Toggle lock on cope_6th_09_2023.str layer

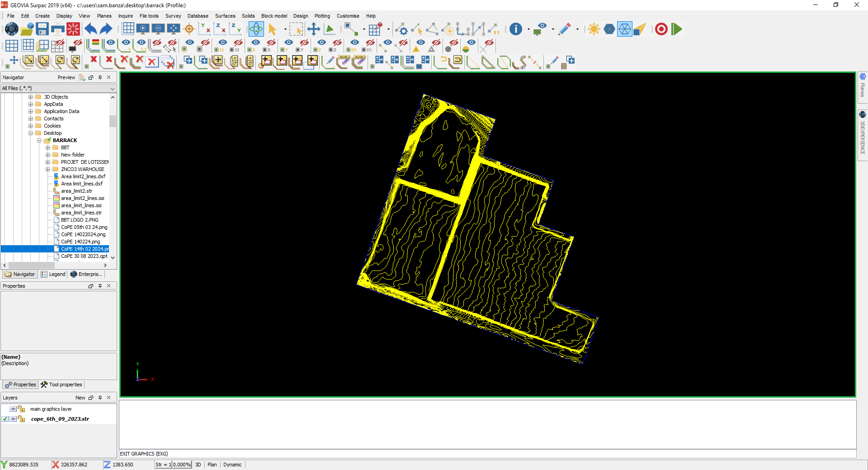pyautogui.click(x=22, y=419)
